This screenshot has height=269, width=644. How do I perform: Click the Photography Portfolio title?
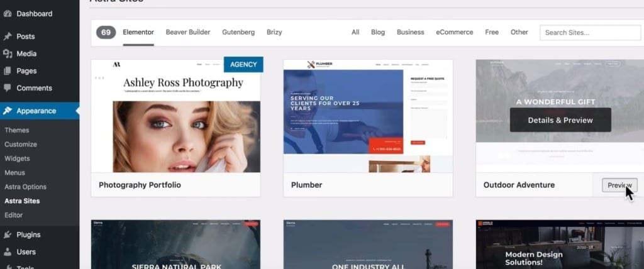[x=140, y=185]
